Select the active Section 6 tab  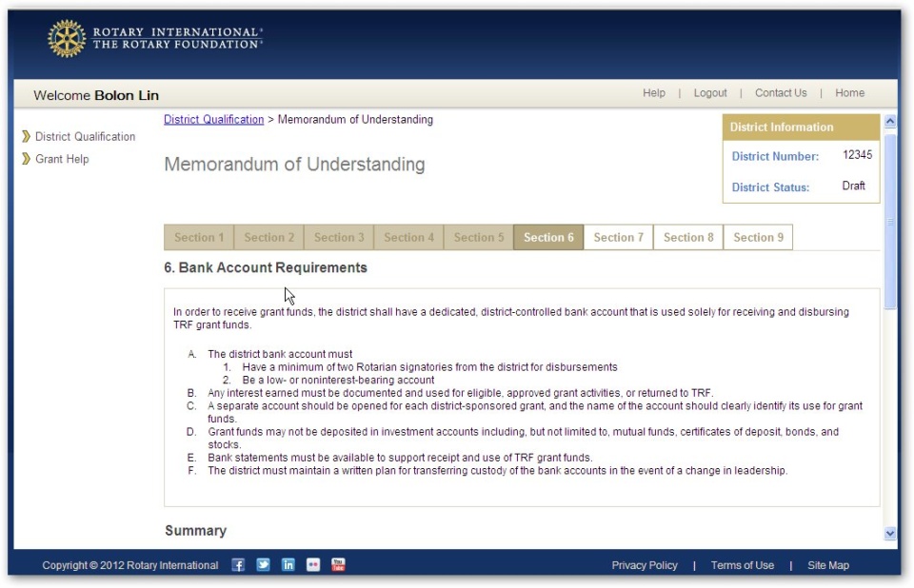pyautogui.click(x=548, y=237)
